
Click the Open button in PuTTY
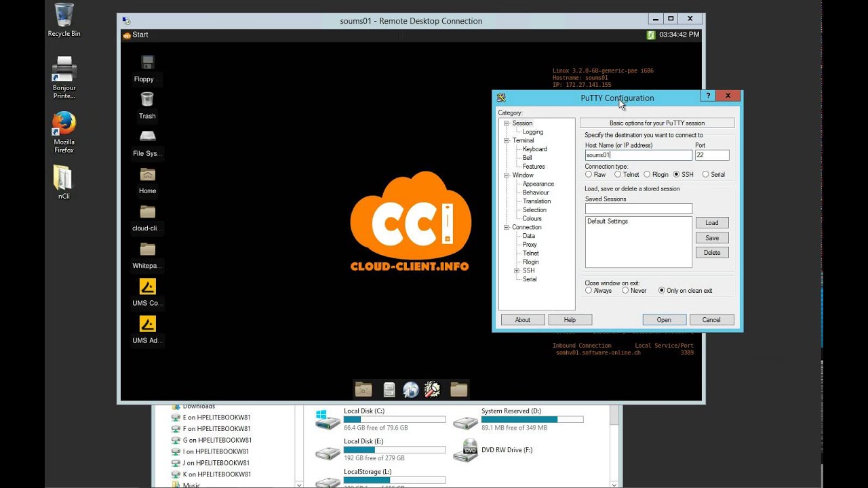[664, 320]
